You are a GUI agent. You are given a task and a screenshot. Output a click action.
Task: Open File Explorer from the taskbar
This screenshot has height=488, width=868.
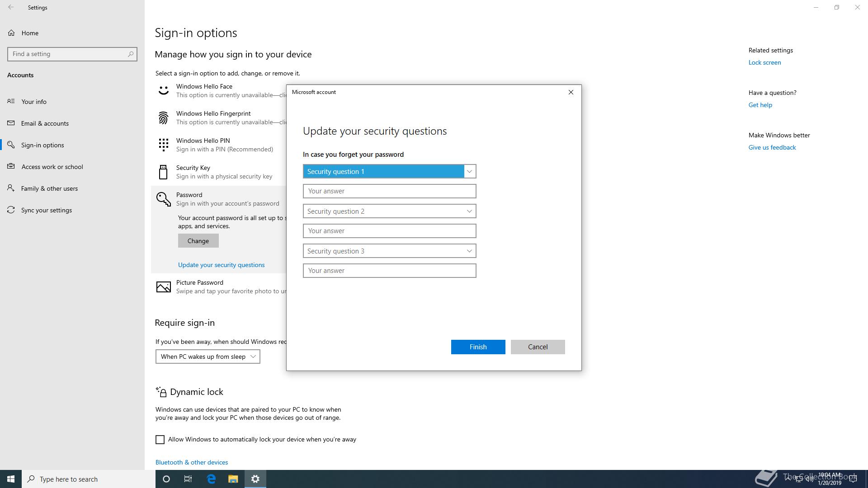[x=233, y=479]
